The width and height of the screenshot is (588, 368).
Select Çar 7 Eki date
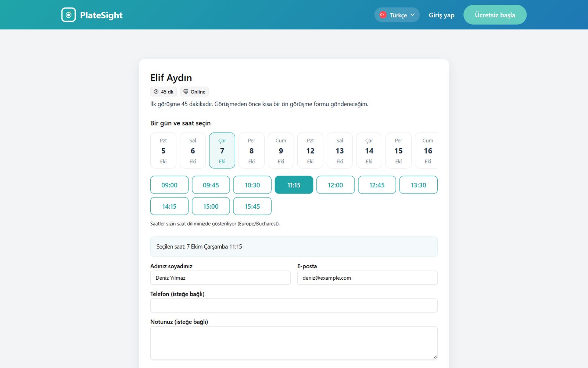click(222, 151)
